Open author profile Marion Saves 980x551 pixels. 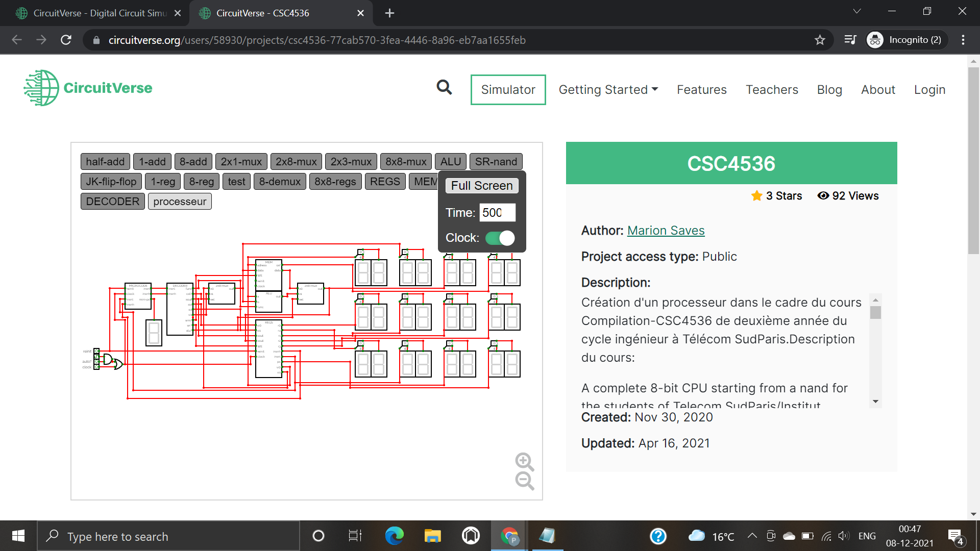point(666,230)
